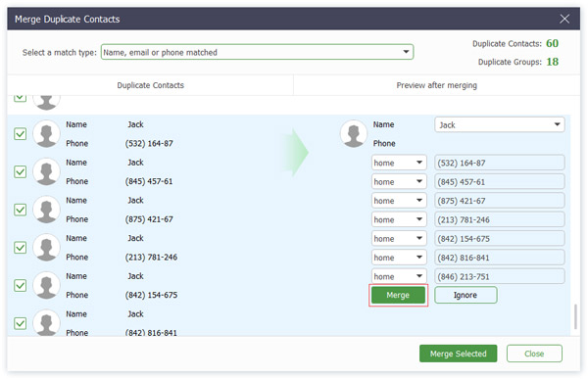Open the match type dropdown
Image resolution: width=588 pixels, height=379 pixels.
tap(257, 52)
